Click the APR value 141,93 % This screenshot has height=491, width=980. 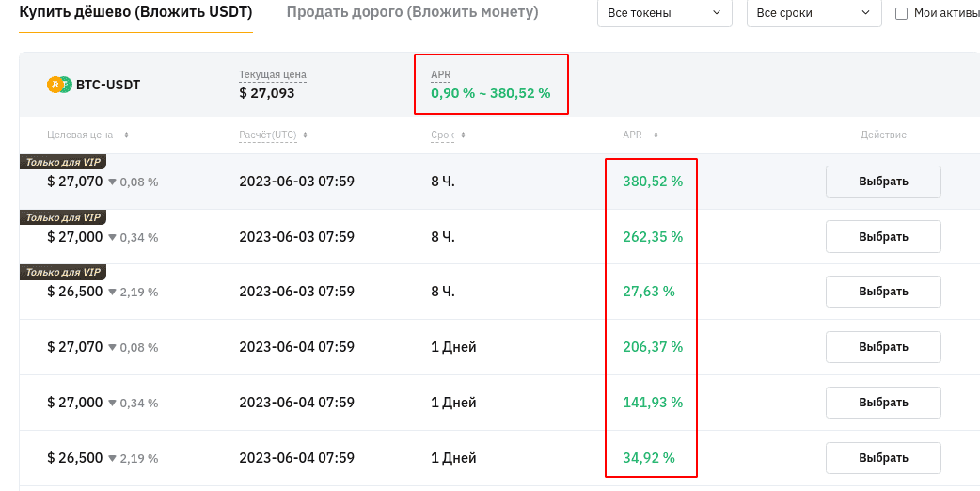click(653, 403)
